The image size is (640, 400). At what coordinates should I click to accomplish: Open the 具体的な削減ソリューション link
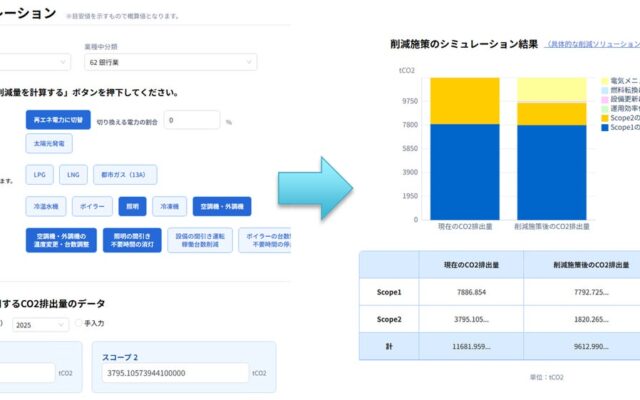click(x=592, y=44)
